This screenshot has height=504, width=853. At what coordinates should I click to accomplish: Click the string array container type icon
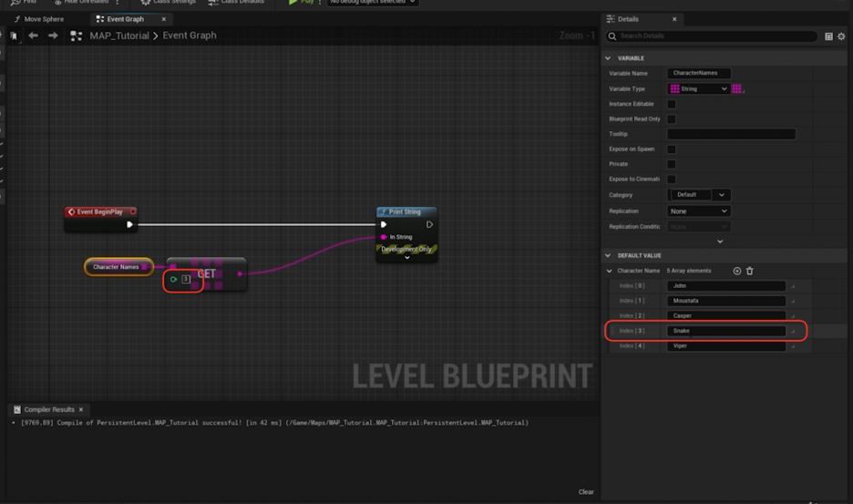pyautogui.click(x=737, y=88)
